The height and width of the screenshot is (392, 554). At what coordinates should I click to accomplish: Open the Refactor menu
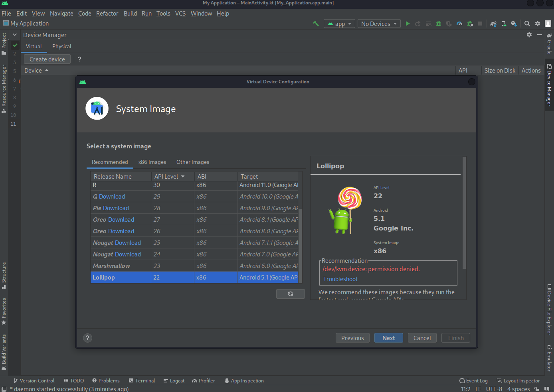107,14
